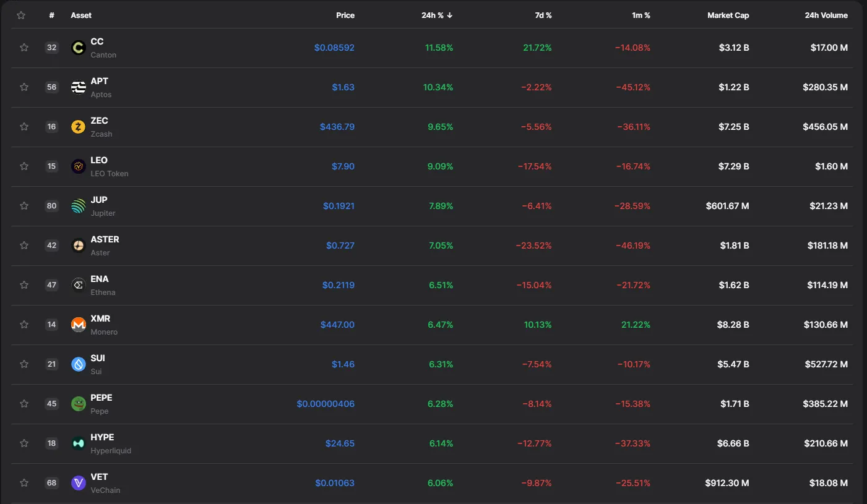Favorite CC Canton with its star

click(x=24, y=48)
